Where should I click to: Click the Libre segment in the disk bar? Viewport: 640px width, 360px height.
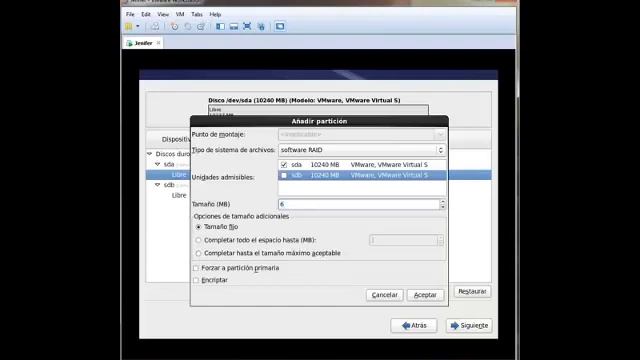[x=318, y=110]
